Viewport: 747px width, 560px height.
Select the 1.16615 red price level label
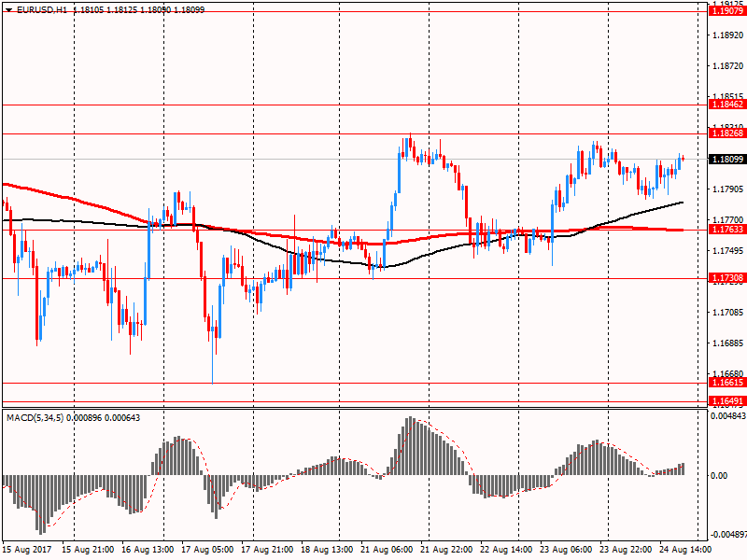[x=727, y=383]
